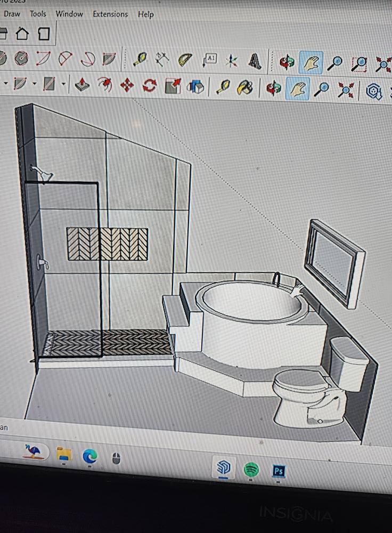
Task: Select the 3D Text tool
Action: coord(255,60)
